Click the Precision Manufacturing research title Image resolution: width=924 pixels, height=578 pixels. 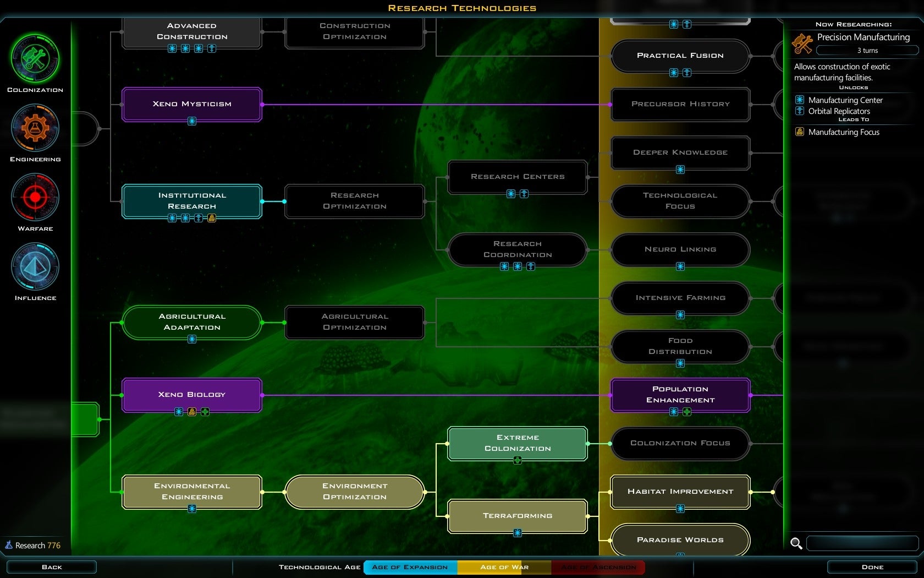(864, 37)
